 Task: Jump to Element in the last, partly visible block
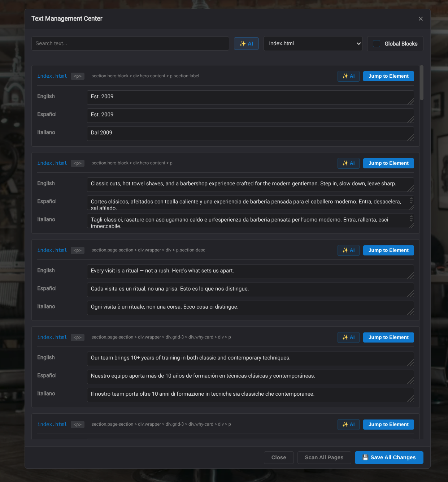(x=388, y=425)
